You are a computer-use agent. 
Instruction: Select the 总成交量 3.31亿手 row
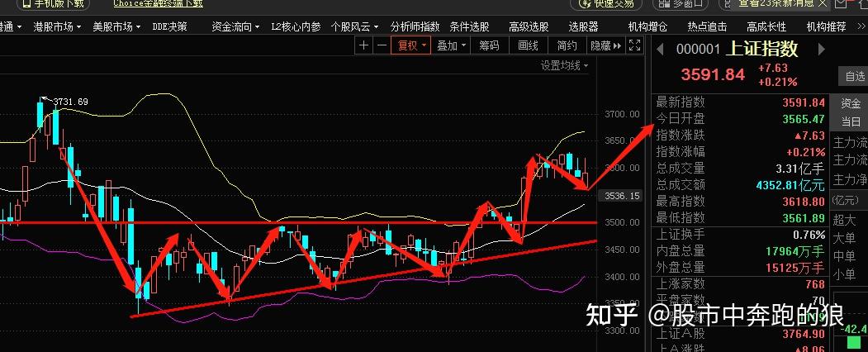click(x=741, y=169)
